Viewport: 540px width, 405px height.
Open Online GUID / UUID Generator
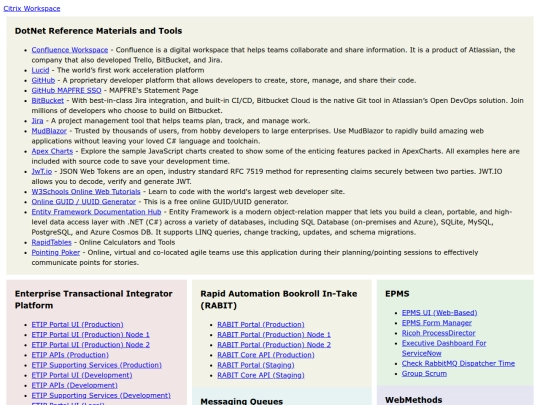coord(84,202)
